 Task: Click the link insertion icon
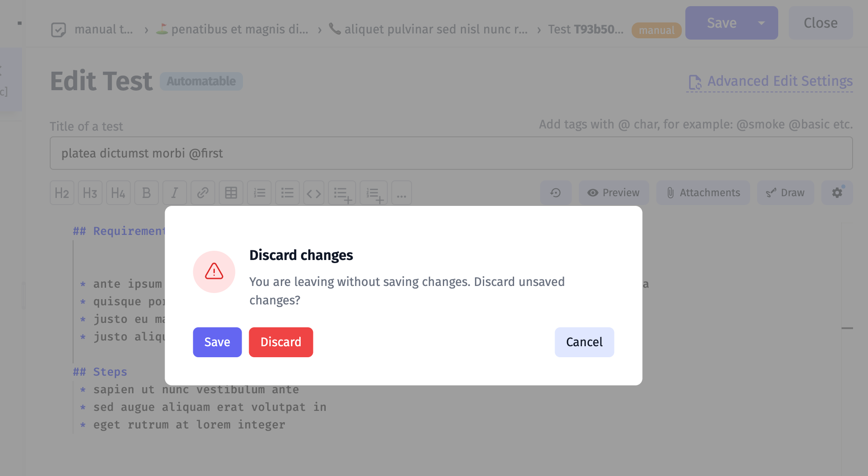coord(203,192)
